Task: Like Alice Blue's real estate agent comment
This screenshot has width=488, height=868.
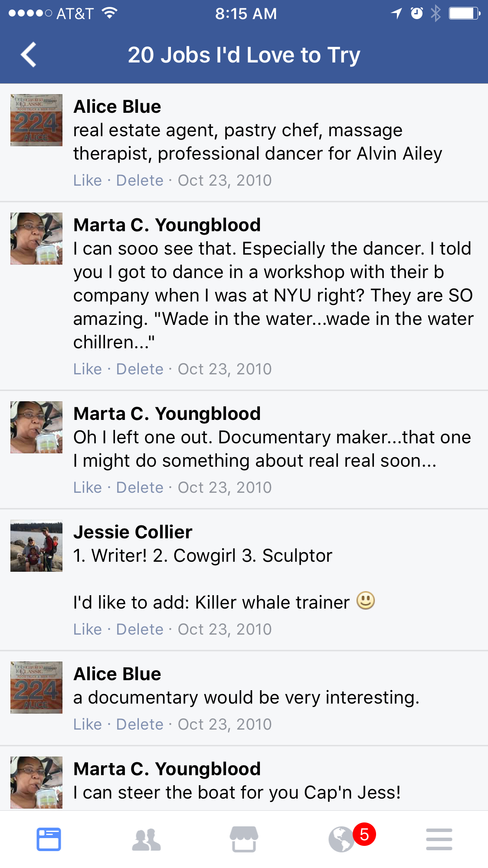Action: tap(88, 180)
